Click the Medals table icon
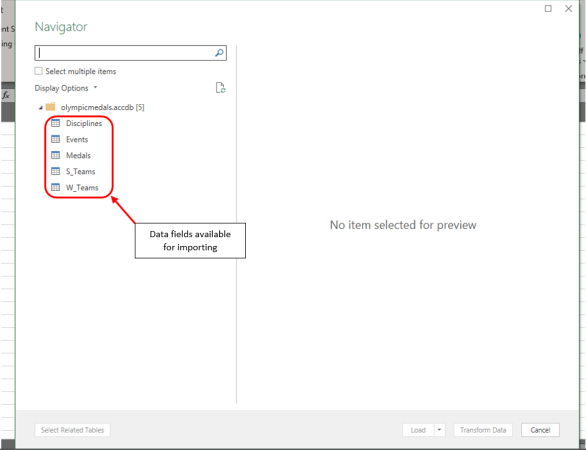This screenshot has height=450, width=586. [55, 155]
